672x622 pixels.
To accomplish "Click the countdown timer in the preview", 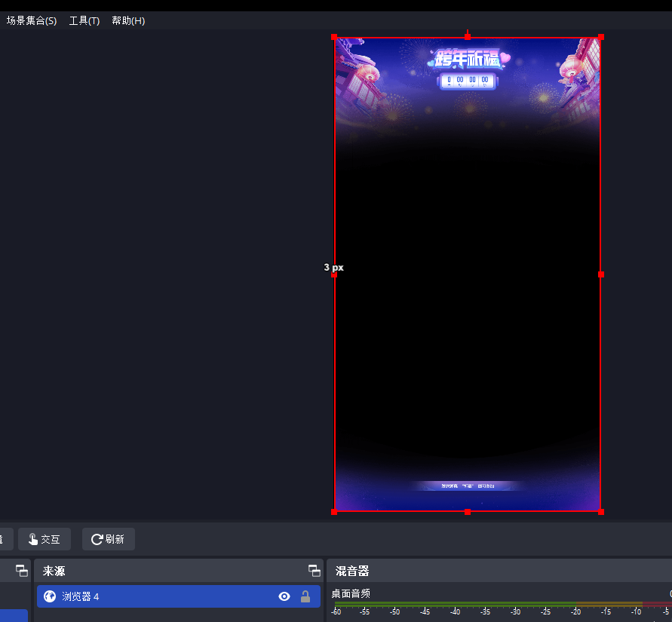I will coord(468,81).
